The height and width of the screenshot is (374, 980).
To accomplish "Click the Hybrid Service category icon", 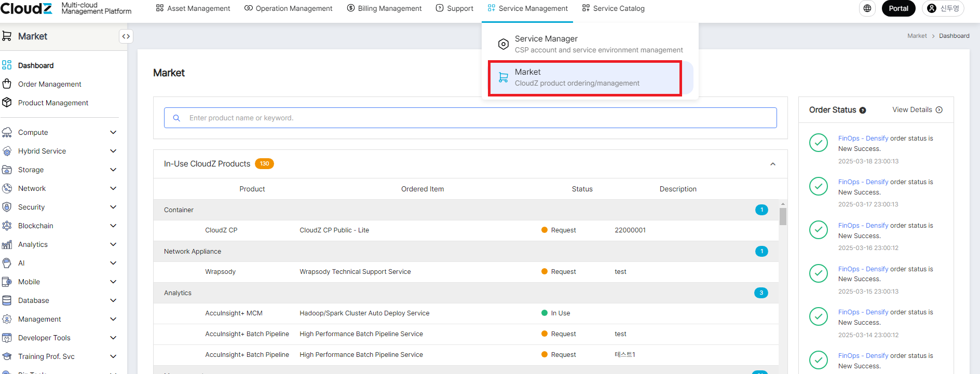I will tap(7, 151).
